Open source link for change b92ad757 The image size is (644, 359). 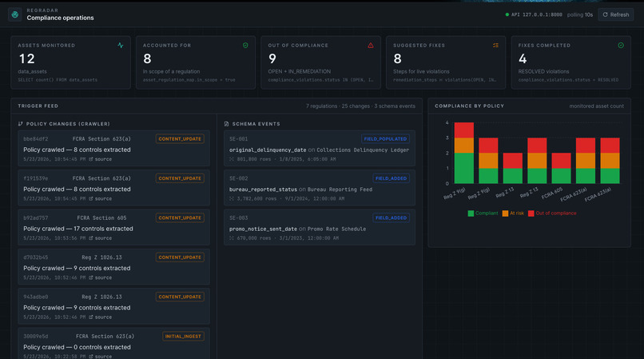coord(100,238)
